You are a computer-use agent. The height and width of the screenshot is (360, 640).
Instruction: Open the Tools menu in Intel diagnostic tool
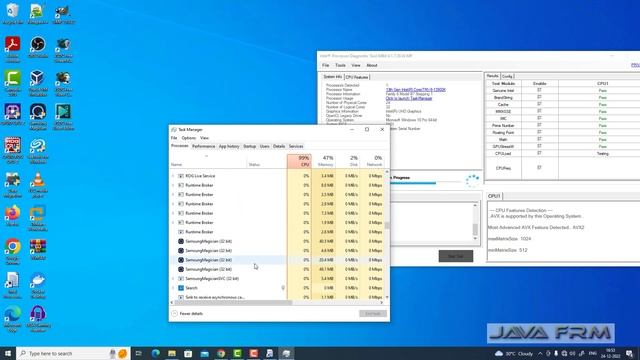[340, 65]
